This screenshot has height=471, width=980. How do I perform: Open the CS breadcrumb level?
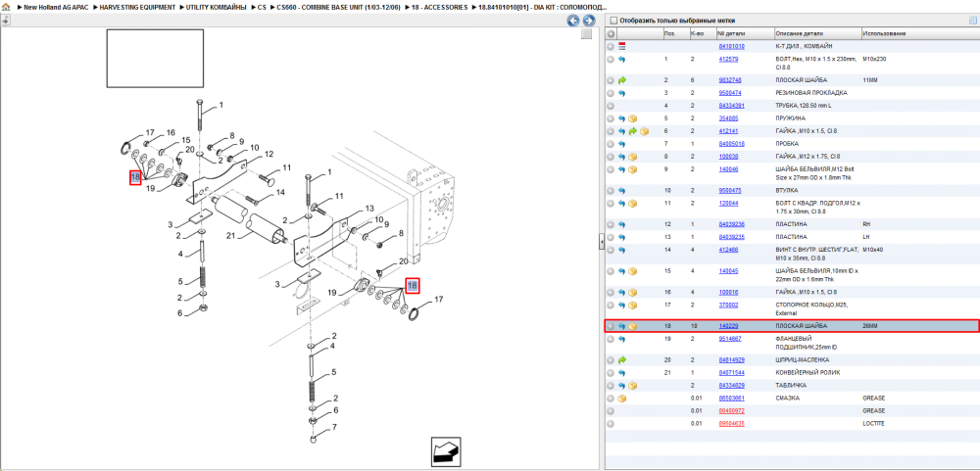pos(262,7)
